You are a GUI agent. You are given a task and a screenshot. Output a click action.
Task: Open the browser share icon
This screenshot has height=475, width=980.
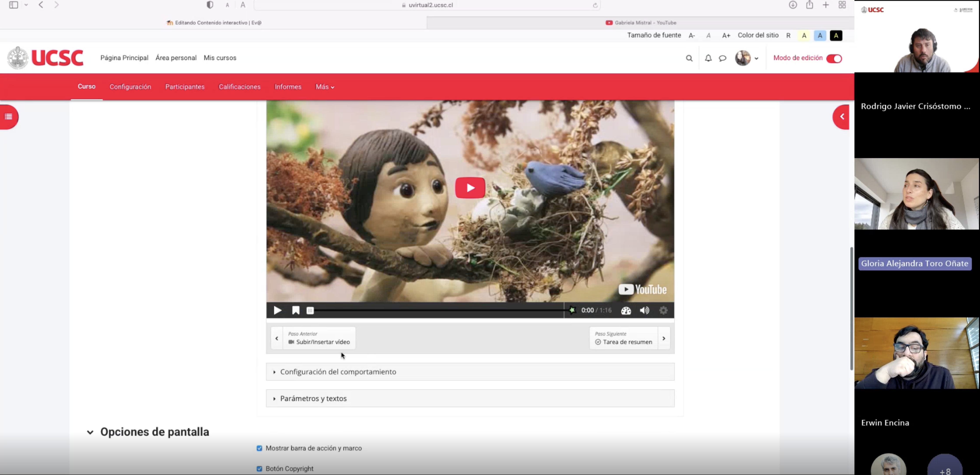(x=810, y=5)
